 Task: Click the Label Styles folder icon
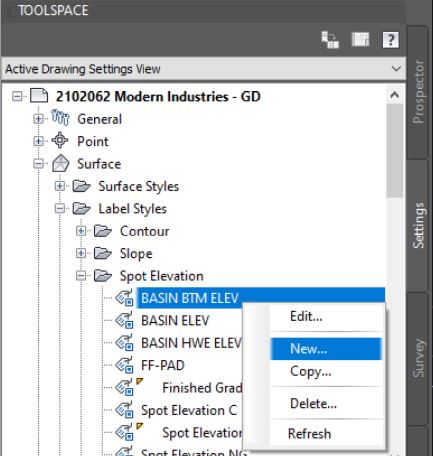click(x=82, y=208)
